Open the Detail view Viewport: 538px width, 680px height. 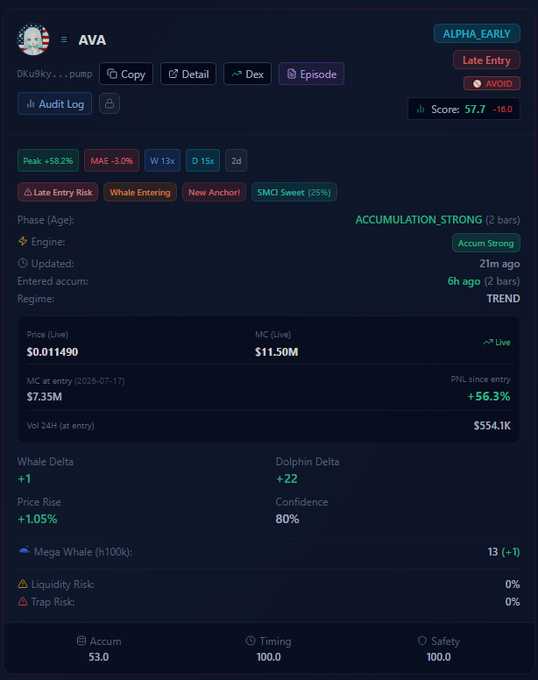188,74
